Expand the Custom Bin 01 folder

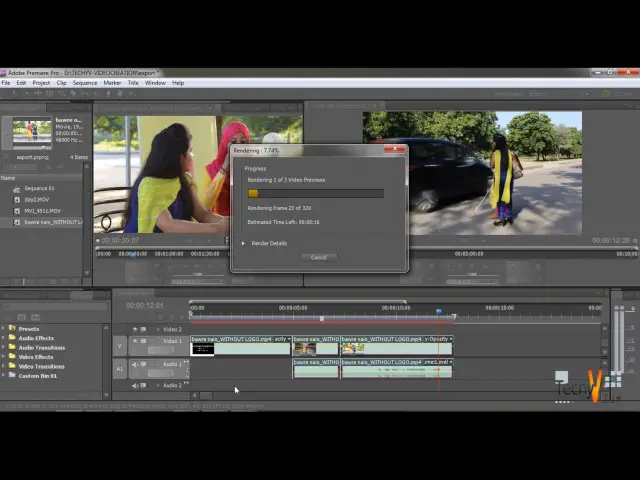pos(3,376)
